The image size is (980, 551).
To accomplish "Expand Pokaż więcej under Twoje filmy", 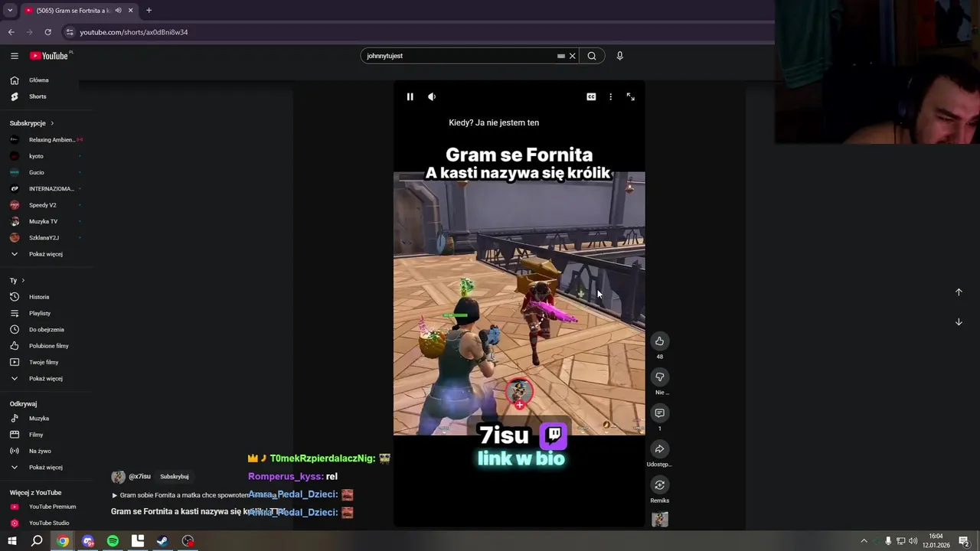I will pyautogui.click(x=46, y=378).
